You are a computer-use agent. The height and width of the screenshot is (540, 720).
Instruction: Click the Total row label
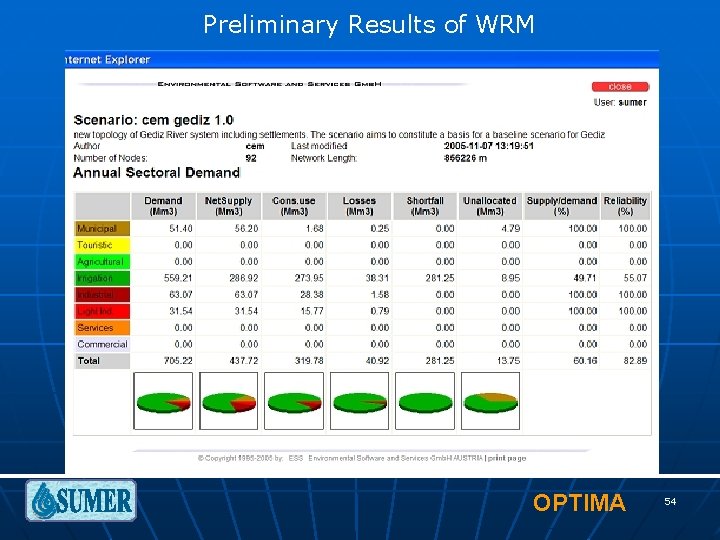[102, 361]
